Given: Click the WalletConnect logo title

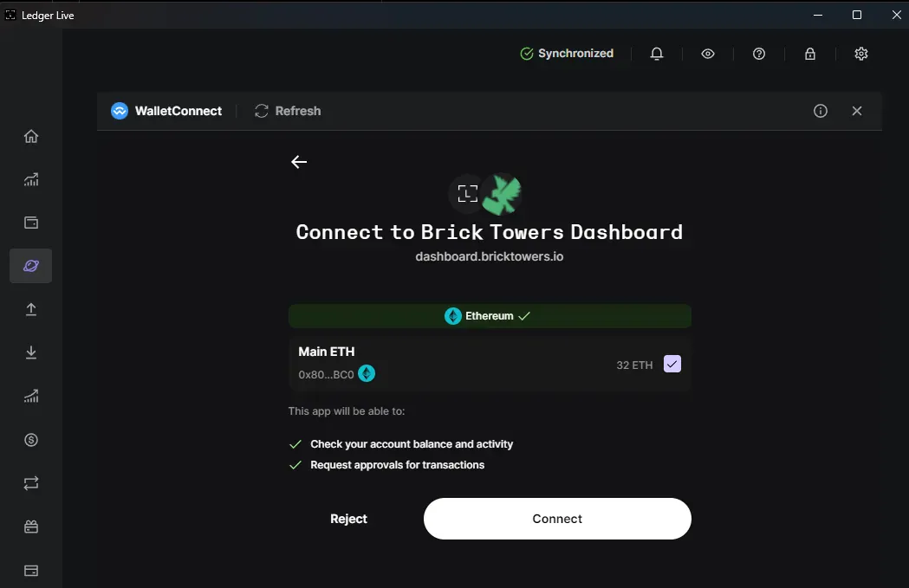Looking at the screenshot, I should [x=166, y=111].
